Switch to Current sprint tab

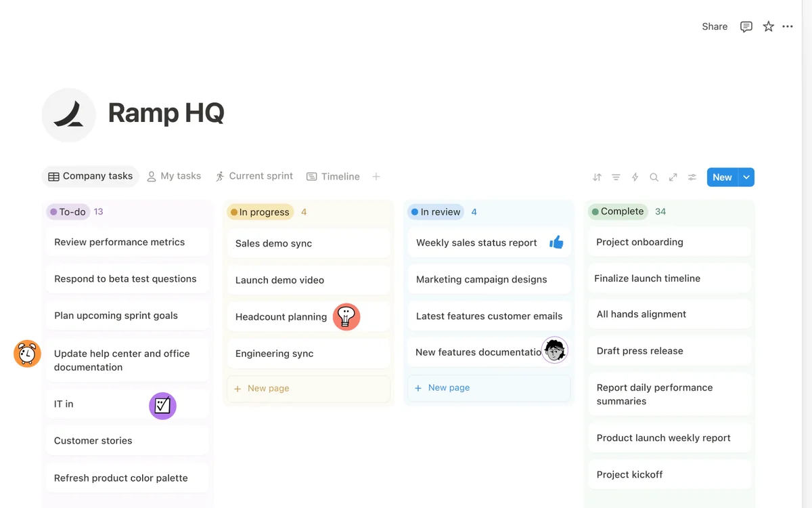coord(254,176)
